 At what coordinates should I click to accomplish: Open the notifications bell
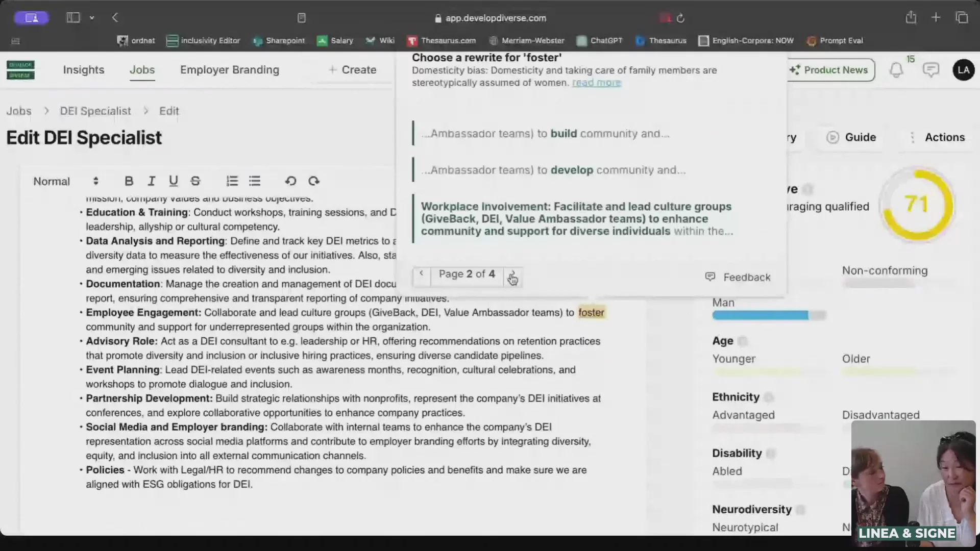click(896, 70)
